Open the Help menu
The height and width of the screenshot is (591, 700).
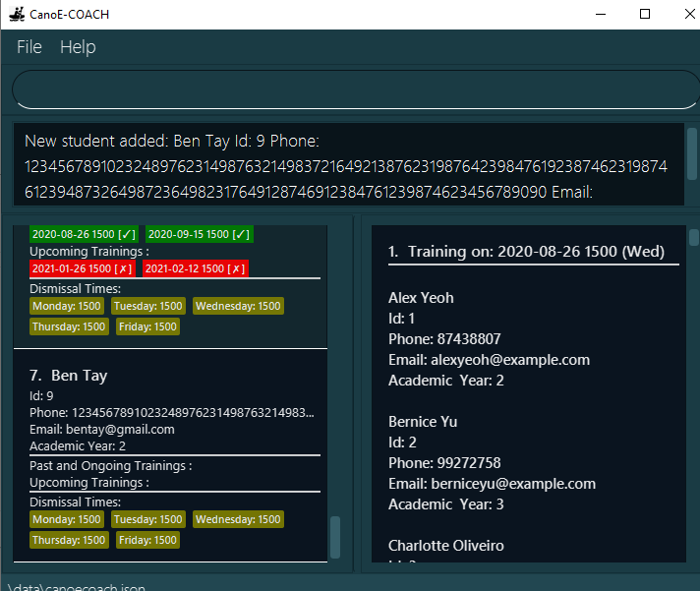78,47
